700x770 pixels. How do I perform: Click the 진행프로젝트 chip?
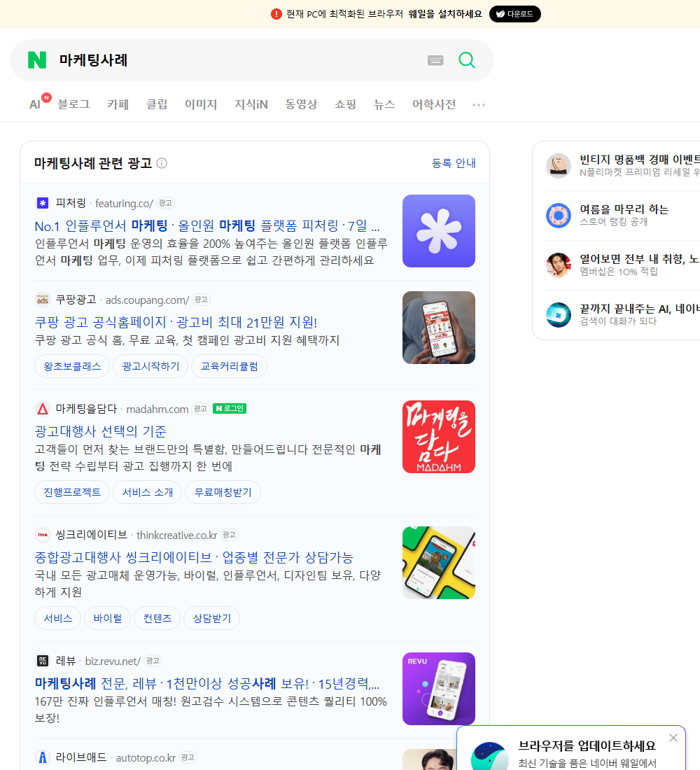point(72,492)
